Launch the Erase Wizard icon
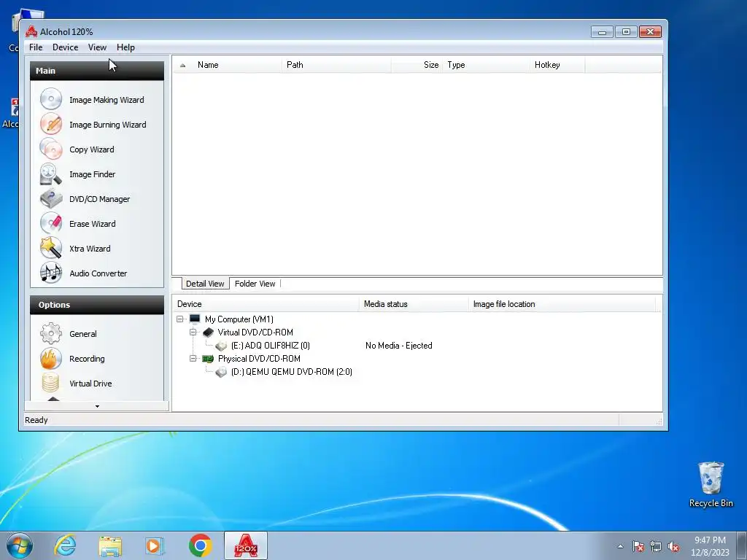 pyautogui.click(x=51, y=223)
